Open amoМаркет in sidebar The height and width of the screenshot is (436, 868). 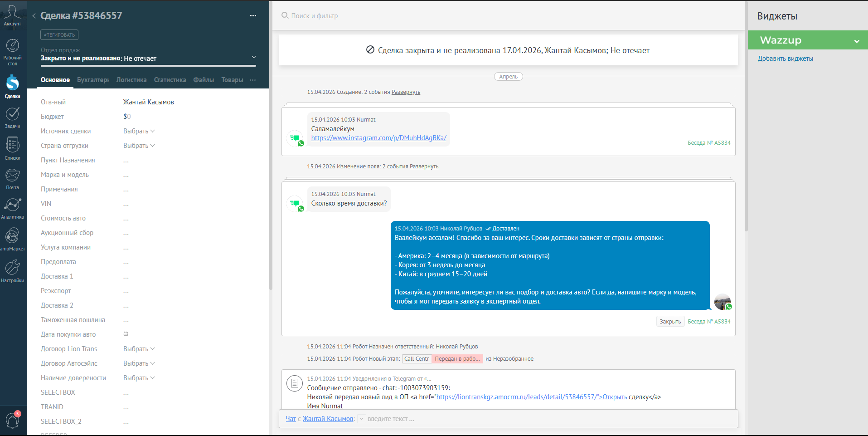click(12, 239)
